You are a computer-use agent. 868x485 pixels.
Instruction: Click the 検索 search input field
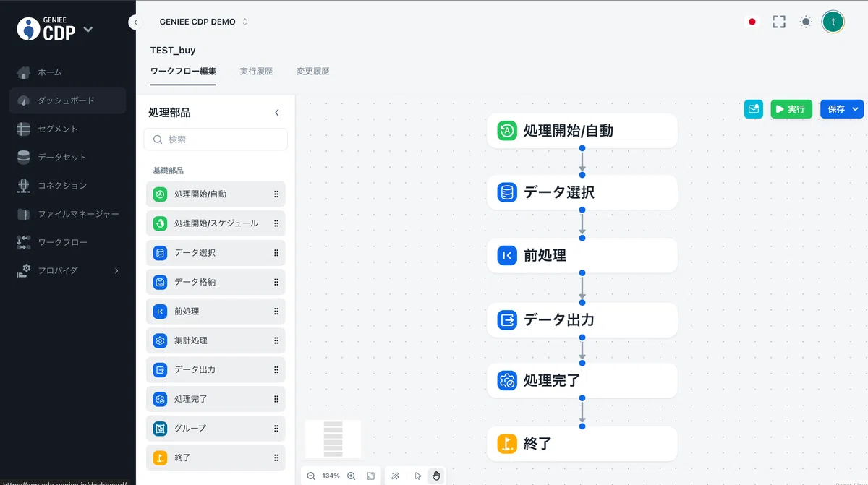216,140
